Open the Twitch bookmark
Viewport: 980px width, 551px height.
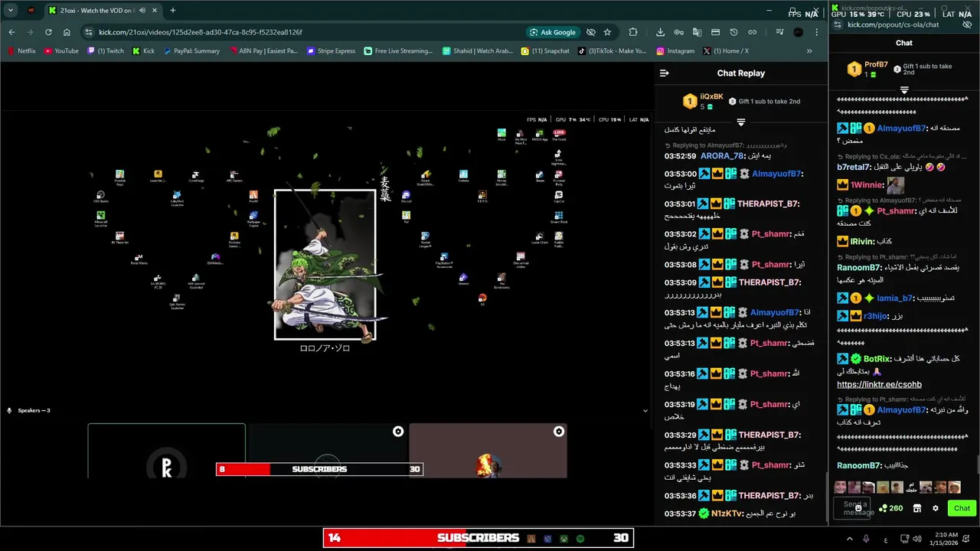click(105, 51)
